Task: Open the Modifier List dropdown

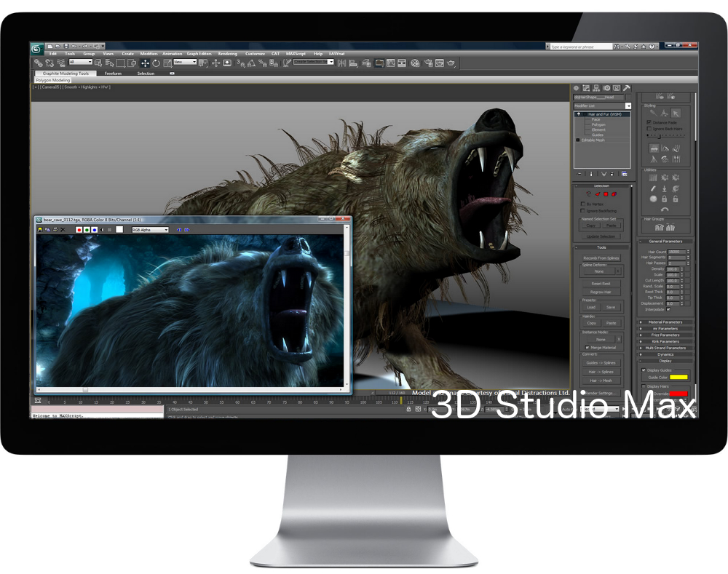Action: (628, 106)
